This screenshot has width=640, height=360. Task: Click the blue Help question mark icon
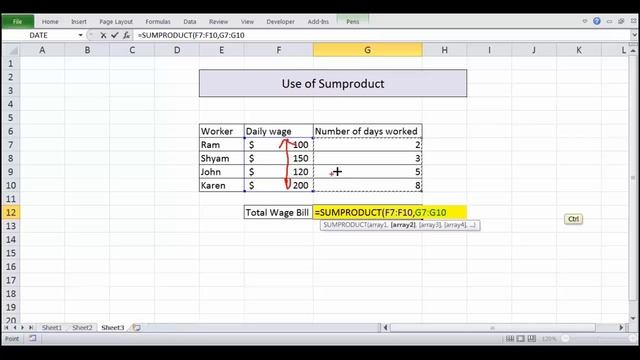pos(597,21)
